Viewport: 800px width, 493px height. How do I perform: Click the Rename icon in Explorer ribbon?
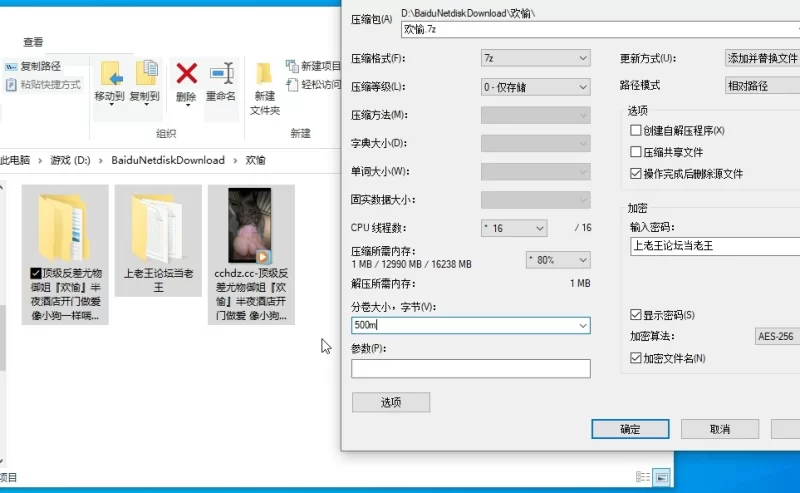[221, 73]
